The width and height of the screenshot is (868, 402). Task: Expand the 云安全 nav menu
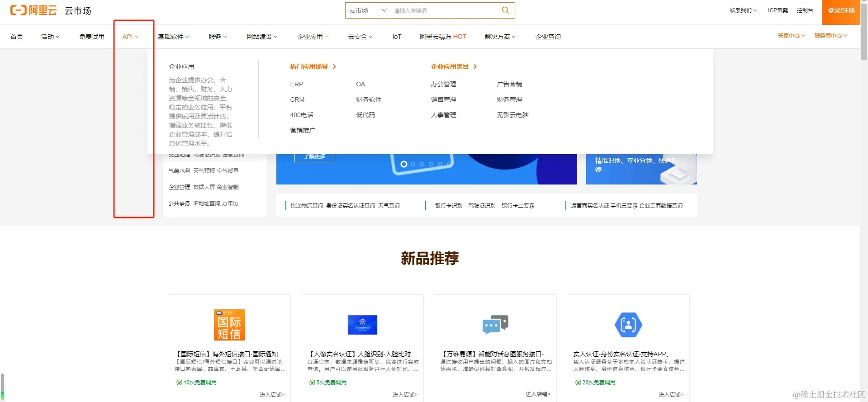coord(360,37)
